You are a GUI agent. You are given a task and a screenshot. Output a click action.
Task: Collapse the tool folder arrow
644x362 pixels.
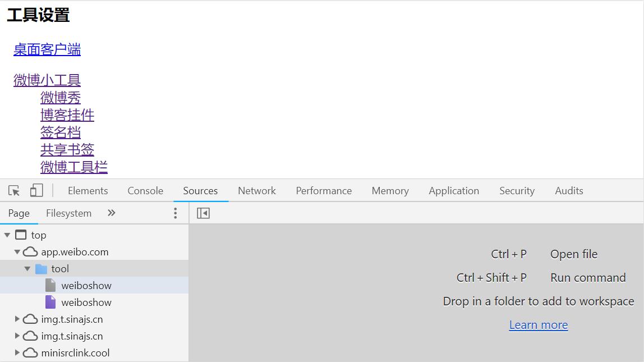pos(27,269)
